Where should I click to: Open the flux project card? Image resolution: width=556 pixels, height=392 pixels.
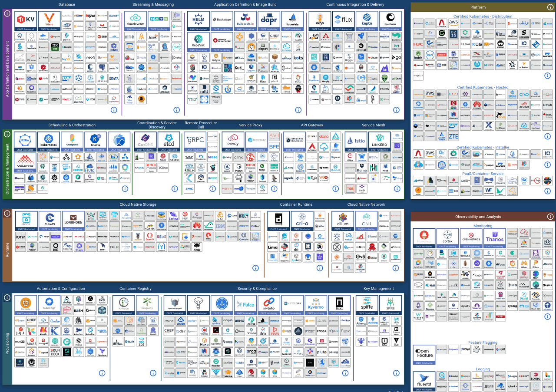pyautogui.click(x=344, y=21)
